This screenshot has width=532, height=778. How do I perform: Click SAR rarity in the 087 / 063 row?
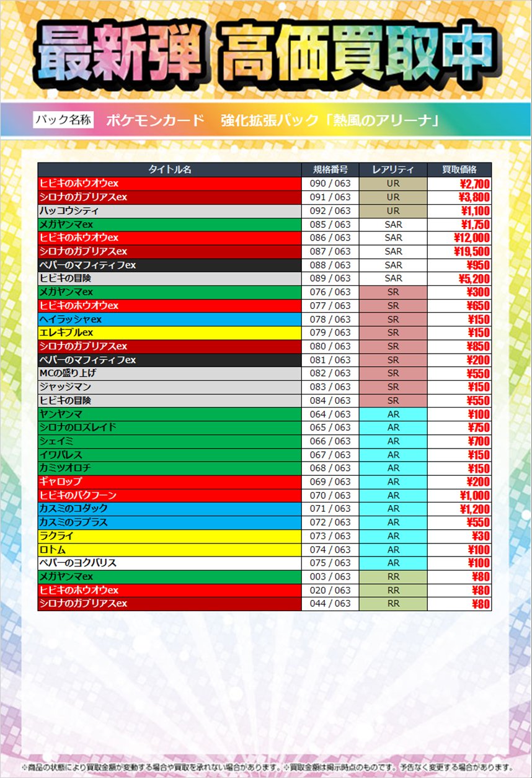click(393, 251)
